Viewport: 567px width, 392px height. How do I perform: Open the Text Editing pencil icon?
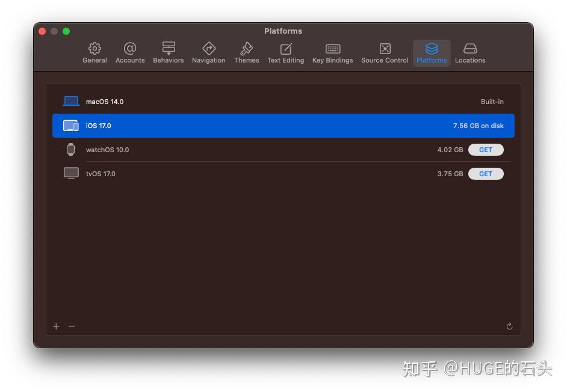(286, 49)
